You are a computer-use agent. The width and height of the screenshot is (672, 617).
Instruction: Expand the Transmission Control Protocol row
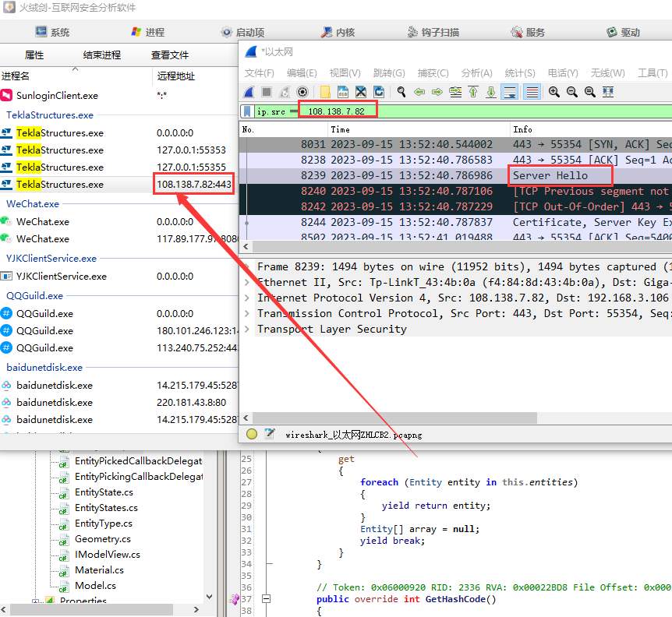247,314
